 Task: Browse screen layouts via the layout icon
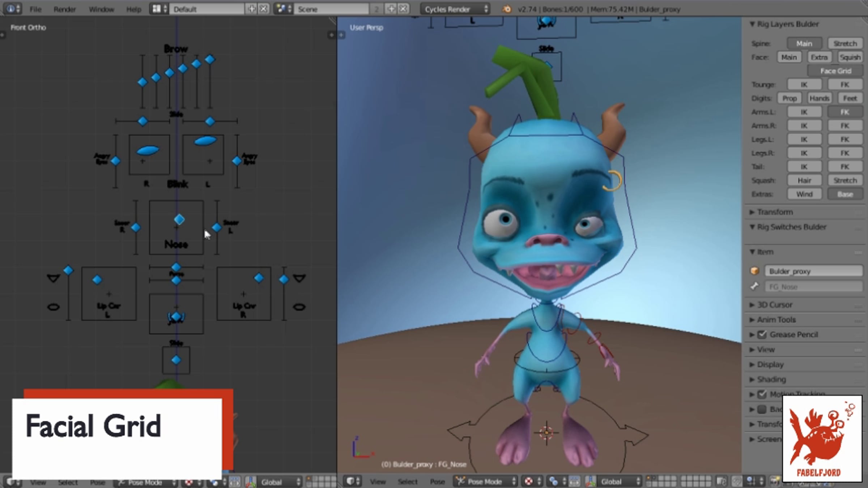(x=159, y=9)
